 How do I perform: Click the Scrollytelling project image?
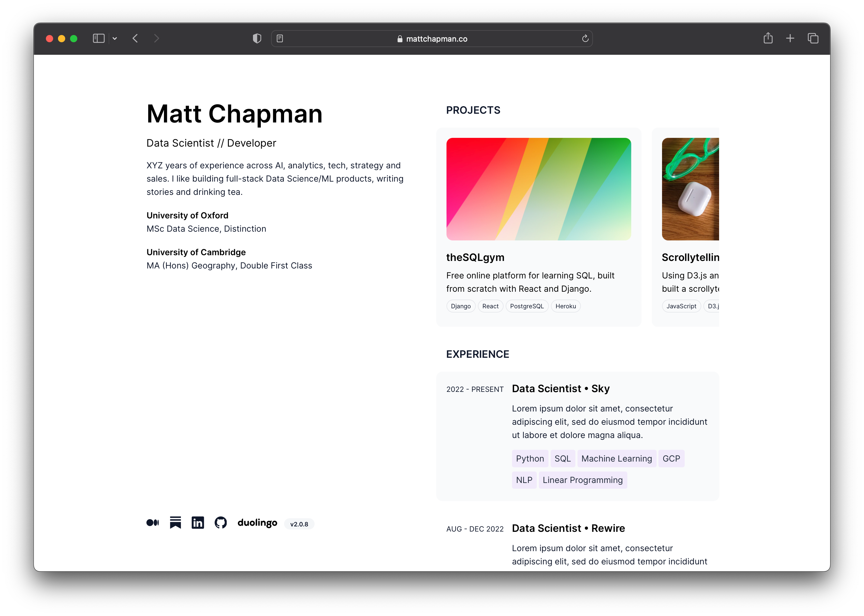click(690, 189)
